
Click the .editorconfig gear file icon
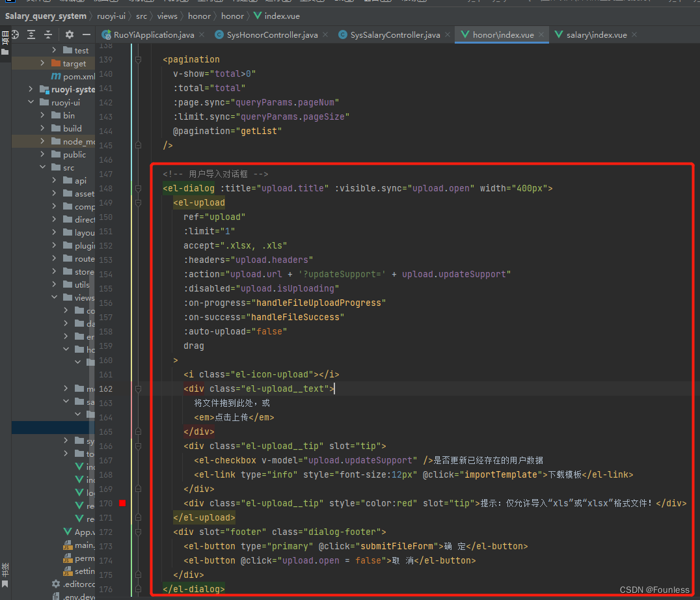click(x=56, y=584)
